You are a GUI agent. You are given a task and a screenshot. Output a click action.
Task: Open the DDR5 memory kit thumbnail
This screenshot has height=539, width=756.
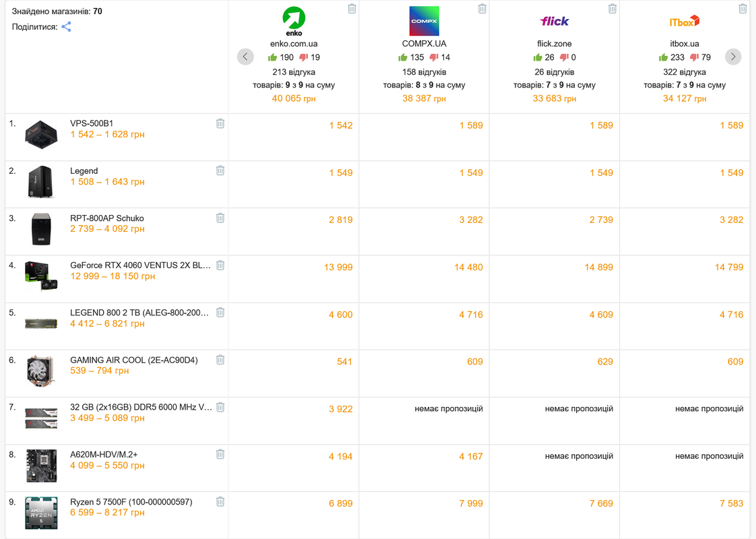point(41,418)
